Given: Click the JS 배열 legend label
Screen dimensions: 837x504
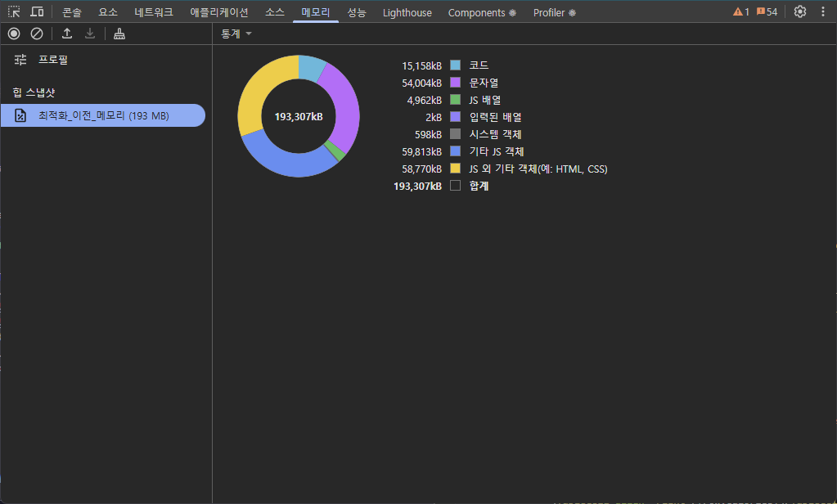Looking at the screenshot, I should [x=484, y=100].
